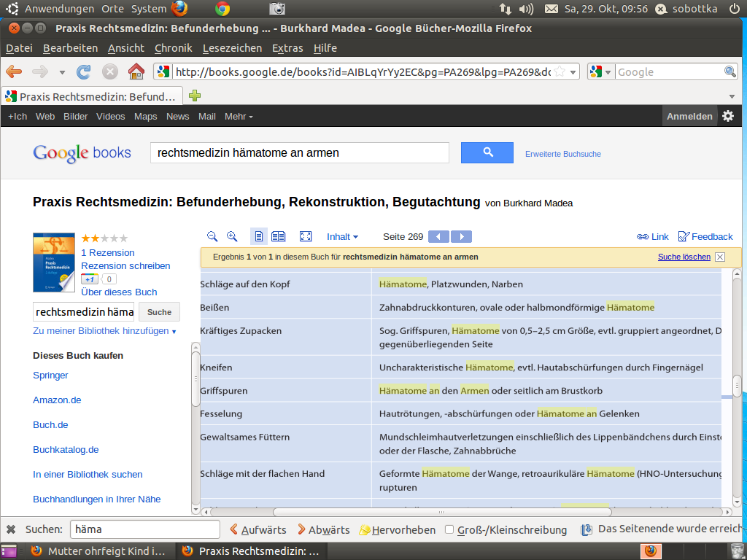747x560 pixels.
Task: Open the mail envelope indicator
Action: (x=551, y=9)
